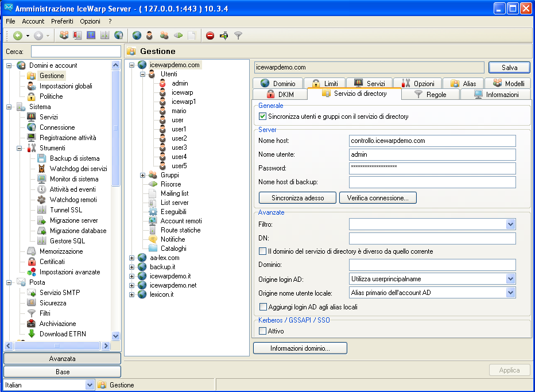The width and height of the screenshot is (535, 392).
Task: Click the green arrow icon beside Download ETRN
Action: [x=32, y=333]
